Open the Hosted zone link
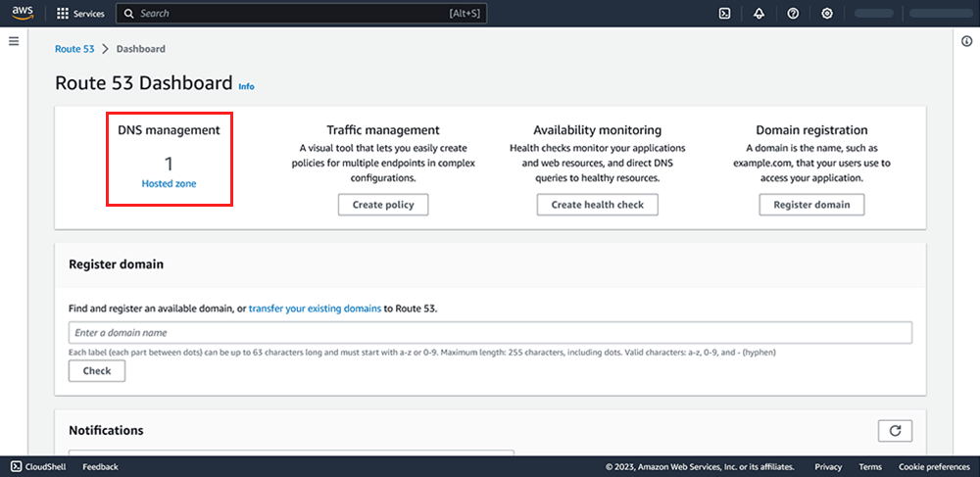The height and width of the screenshot is (477, 980). coord(169,184)
